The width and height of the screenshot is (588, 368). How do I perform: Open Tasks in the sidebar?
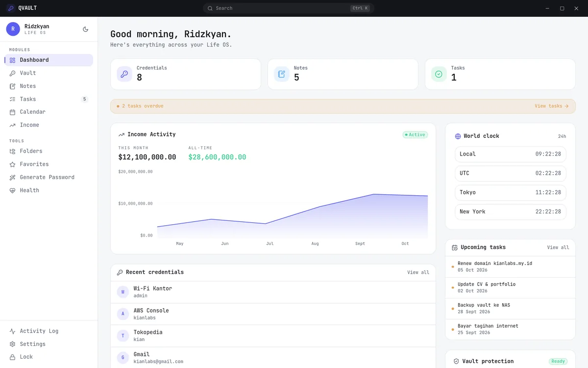(x=49, y=99)
